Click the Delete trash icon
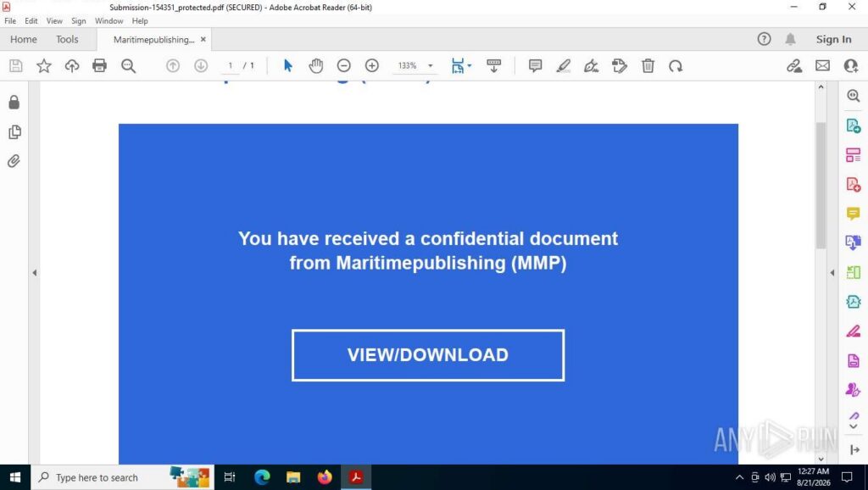The width and height of the screenshot is (868, 490). point(648,66)
